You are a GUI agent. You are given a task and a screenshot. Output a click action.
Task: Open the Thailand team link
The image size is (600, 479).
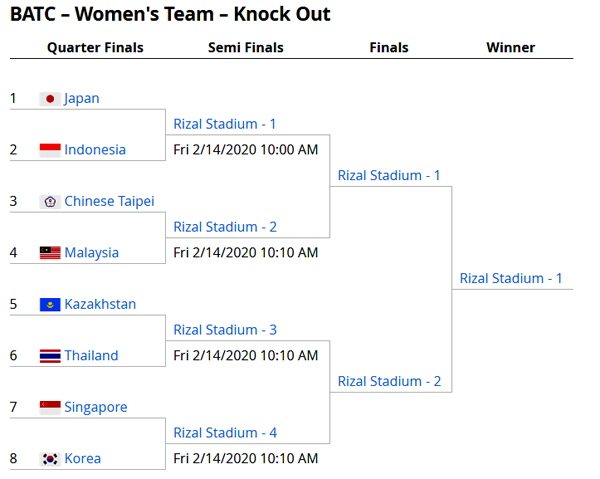[91, 355]
